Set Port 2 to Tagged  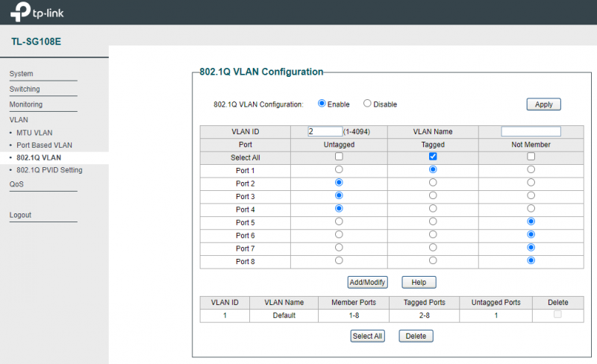[x=433, y=183]
